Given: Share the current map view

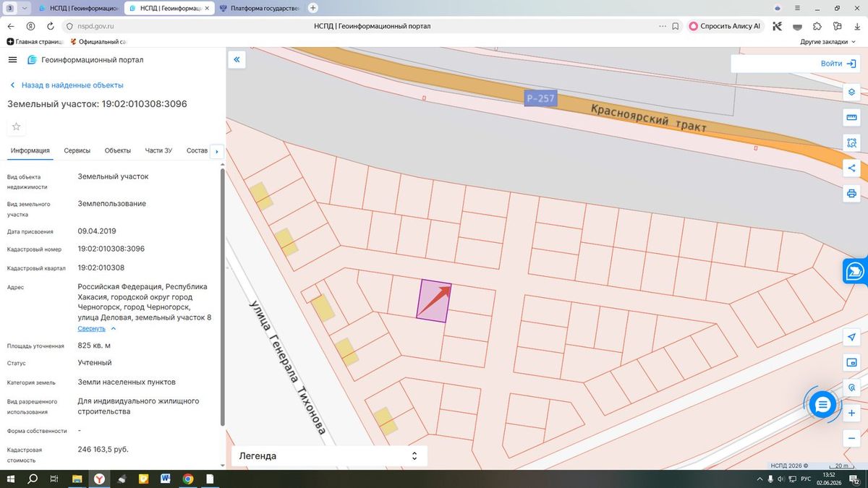Looking at the screenshot, I should click(851, 168).
